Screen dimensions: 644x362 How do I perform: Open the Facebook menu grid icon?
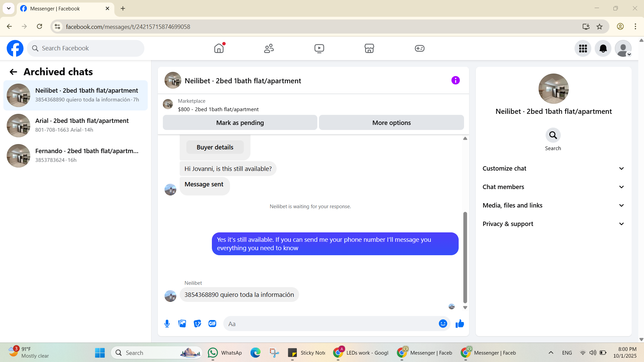click(583, 48)
